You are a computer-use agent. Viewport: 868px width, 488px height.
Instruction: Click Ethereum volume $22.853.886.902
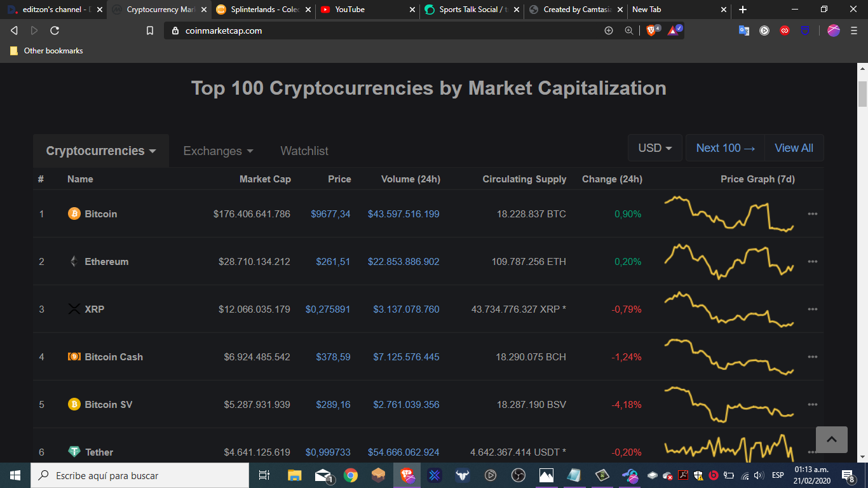[403, 261]
